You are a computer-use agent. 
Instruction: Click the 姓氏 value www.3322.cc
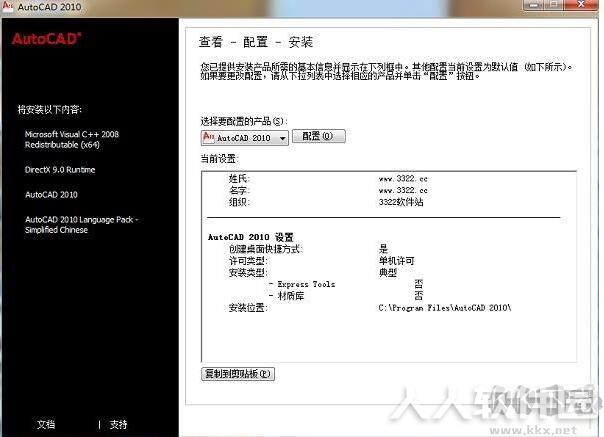[403, 178]
